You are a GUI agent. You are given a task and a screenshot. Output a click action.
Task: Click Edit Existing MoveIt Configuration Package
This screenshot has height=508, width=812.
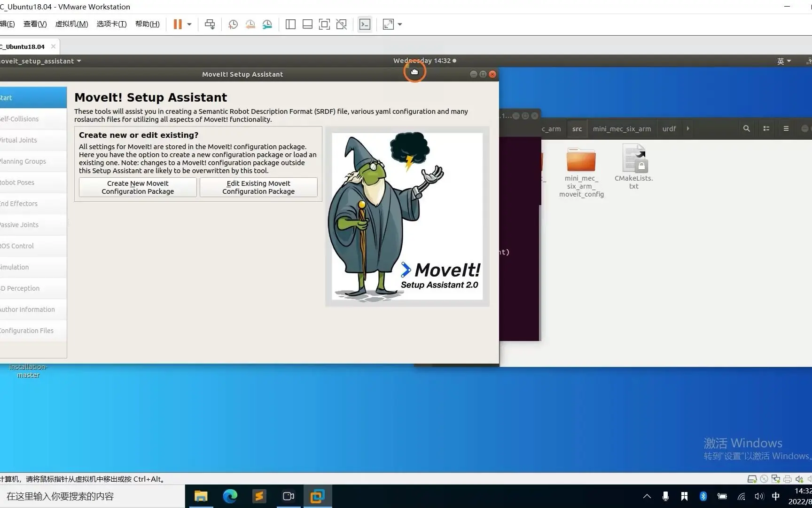[x=258, y=187]
